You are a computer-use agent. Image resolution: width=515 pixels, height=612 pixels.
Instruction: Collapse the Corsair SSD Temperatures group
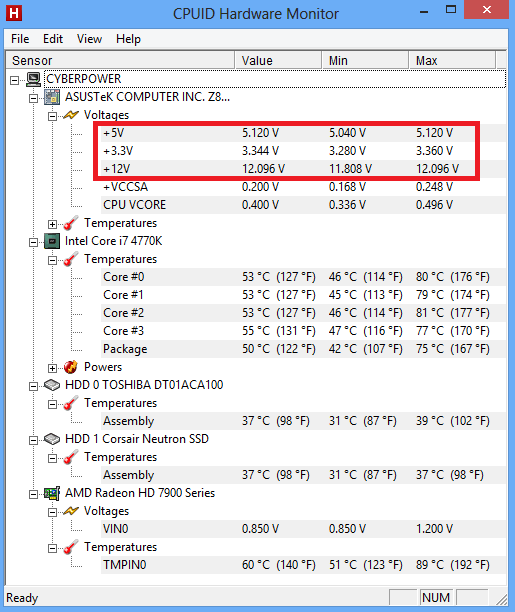coord(52,458)
